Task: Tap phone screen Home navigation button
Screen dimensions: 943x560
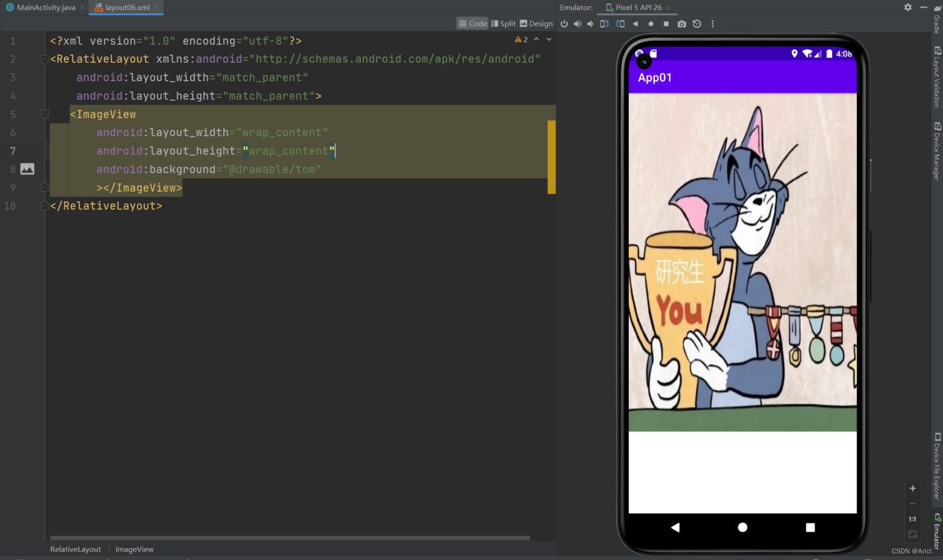Action: [x=743, y=527]
